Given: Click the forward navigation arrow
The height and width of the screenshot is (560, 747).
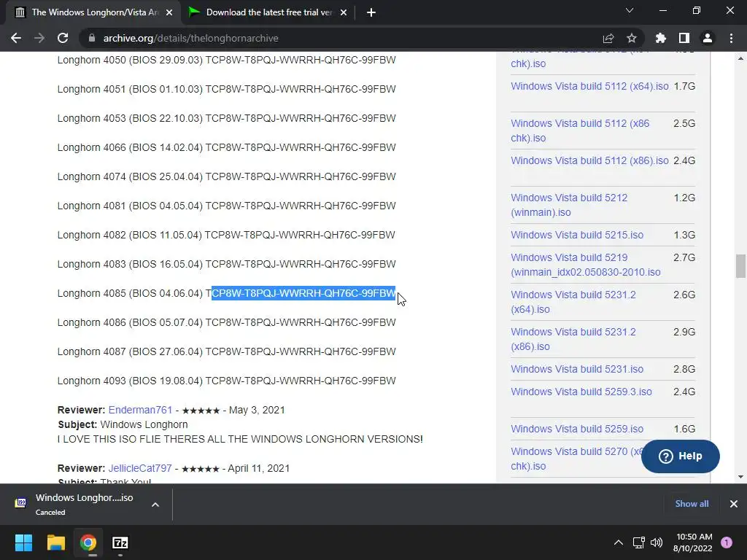Looking at the screenshot, I should tap(39, 38).
